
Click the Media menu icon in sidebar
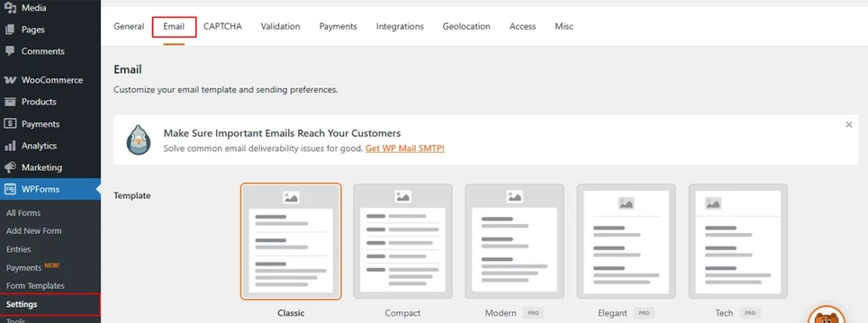click(9, 8)
